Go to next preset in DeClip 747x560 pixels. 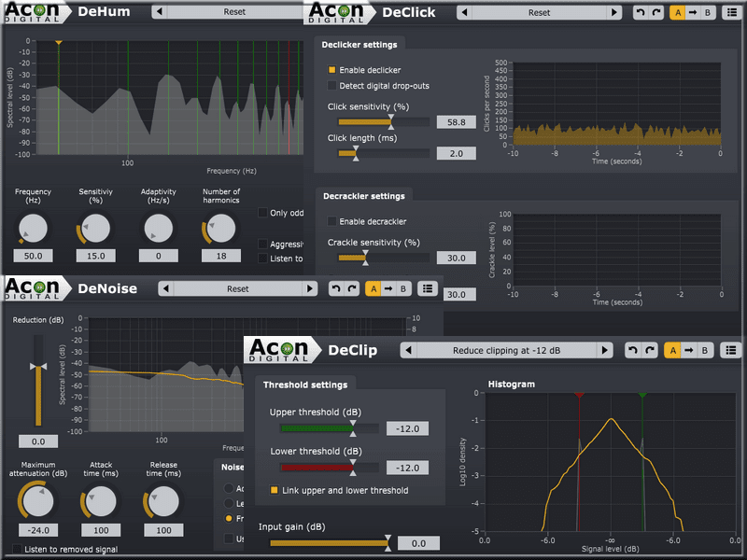(x=604, y=351)
